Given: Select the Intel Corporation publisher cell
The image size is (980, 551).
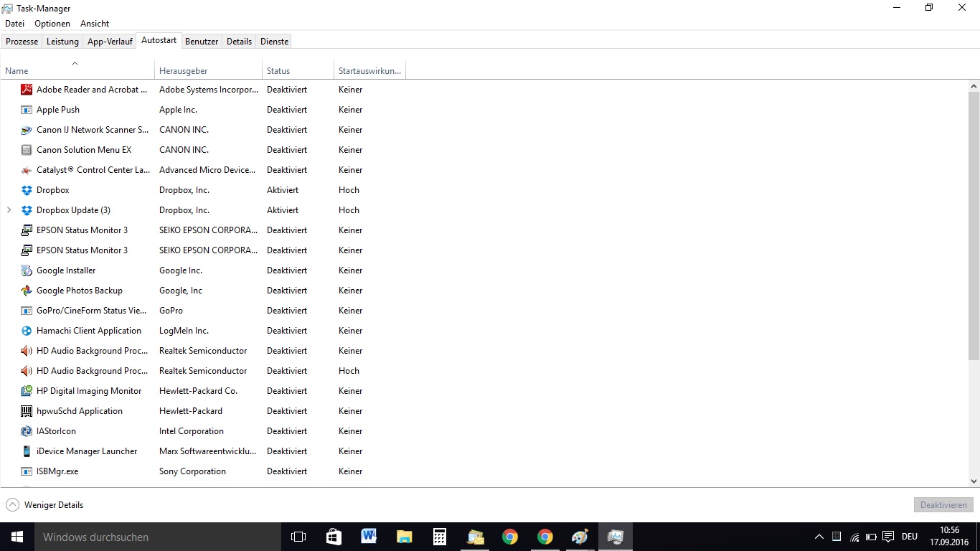Looking at the screenshot, I should [192, 431].
